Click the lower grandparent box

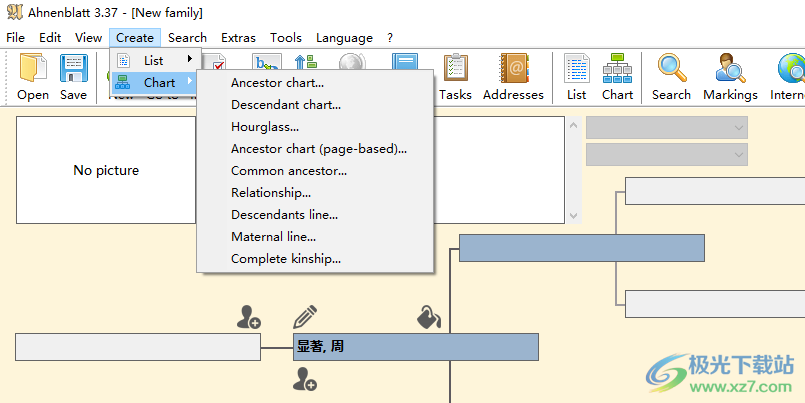pos(715,304)
